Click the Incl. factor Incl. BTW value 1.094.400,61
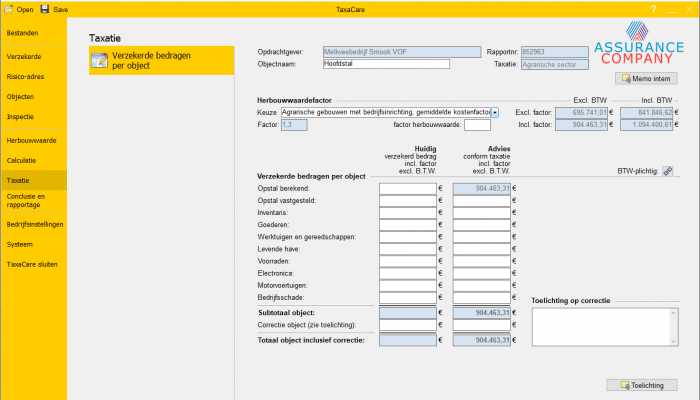The width and height of the screenshot is (700, 400). click(x=646, y=125)
